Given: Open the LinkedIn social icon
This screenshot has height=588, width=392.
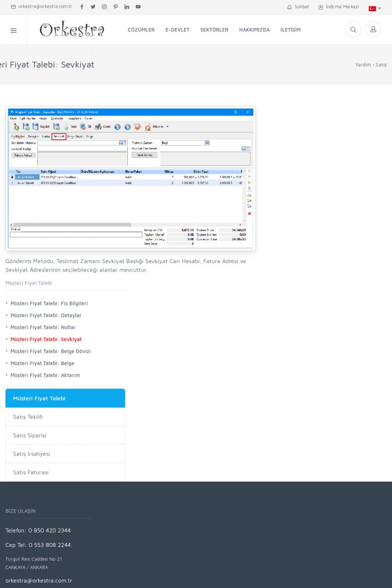Looking at the screenshot, I should pyautogui.click(x=127, y=7).
